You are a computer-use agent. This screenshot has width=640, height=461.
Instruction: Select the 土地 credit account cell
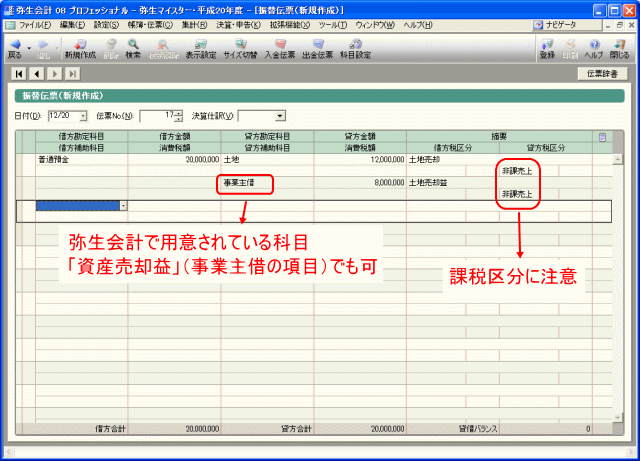pyautogui.click(x=267, y=160)
